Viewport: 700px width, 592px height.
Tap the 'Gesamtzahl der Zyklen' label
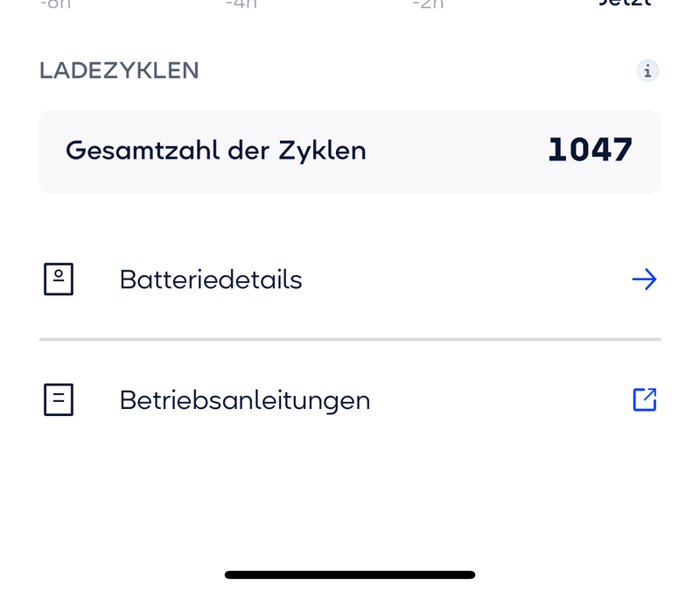tap(216, 151)
